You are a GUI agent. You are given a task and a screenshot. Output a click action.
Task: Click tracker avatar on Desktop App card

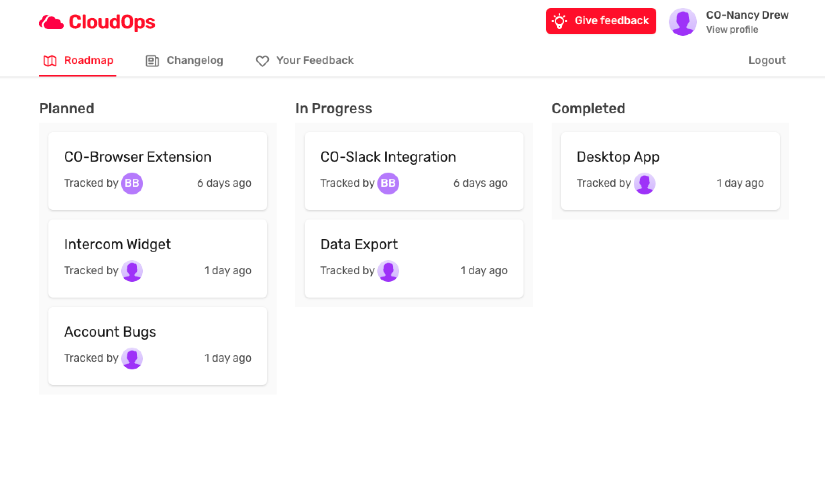point(645,183)
